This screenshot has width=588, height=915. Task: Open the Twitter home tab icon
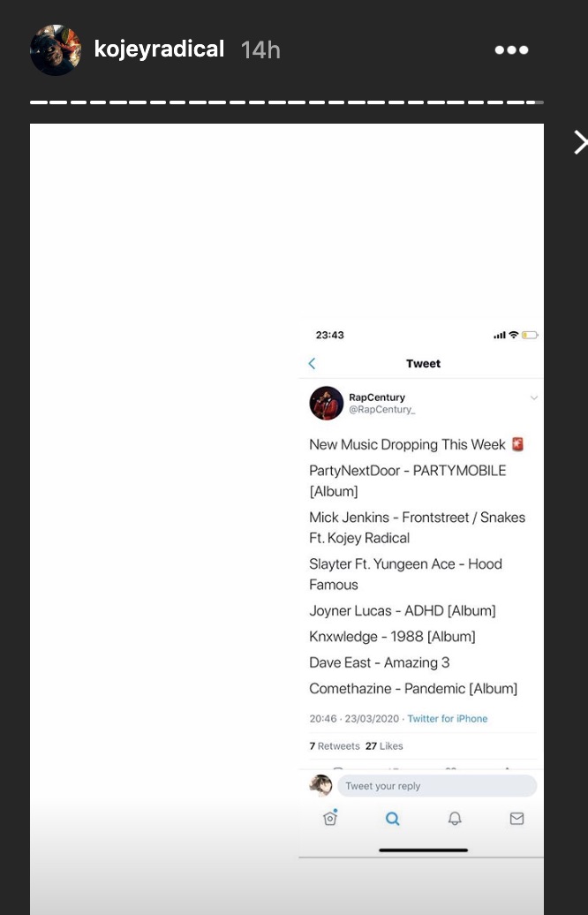pyautogui.click(x=330, y=818)
